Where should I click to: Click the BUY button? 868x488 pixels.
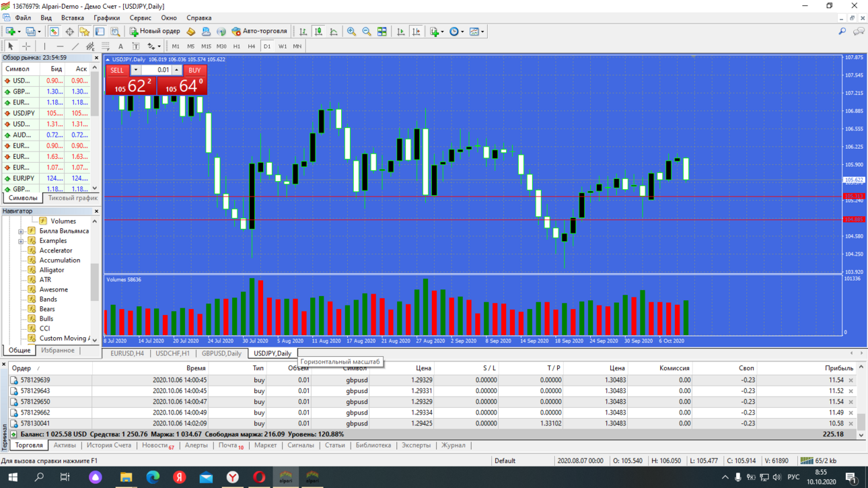point(194,70)
